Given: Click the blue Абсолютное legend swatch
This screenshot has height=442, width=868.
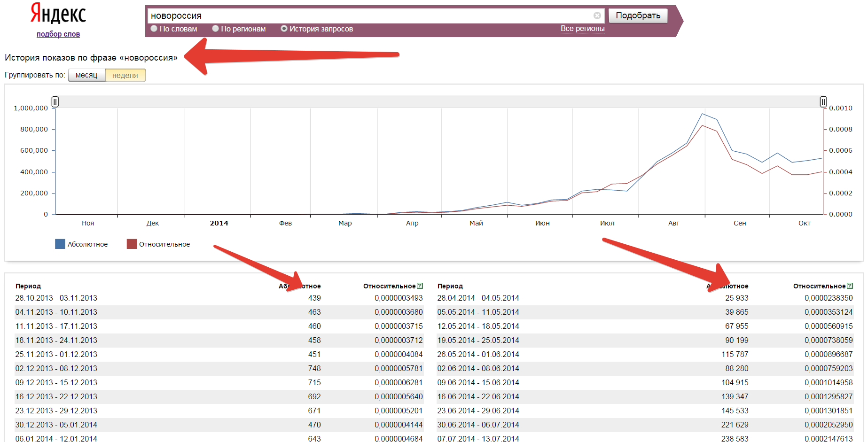Looking at the screenshot, I should (60, 244).
